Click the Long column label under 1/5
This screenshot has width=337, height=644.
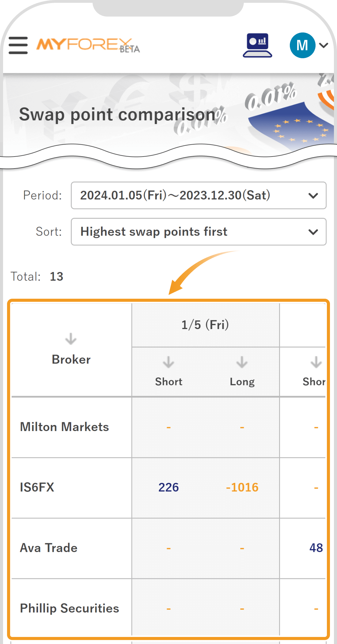pyautogui.click(x=242, y=382)
